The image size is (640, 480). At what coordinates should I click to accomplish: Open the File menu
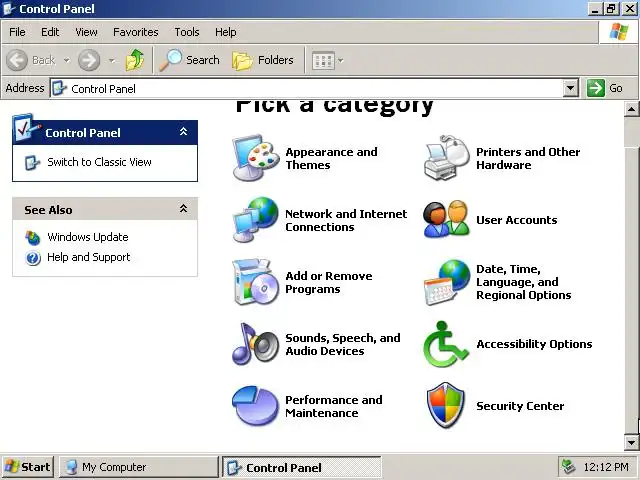(x=17, y=32)
